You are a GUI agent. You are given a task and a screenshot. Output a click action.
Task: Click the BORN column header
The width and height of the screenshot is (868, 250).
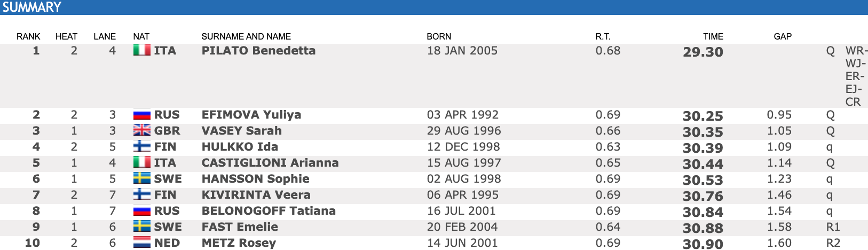439,36
